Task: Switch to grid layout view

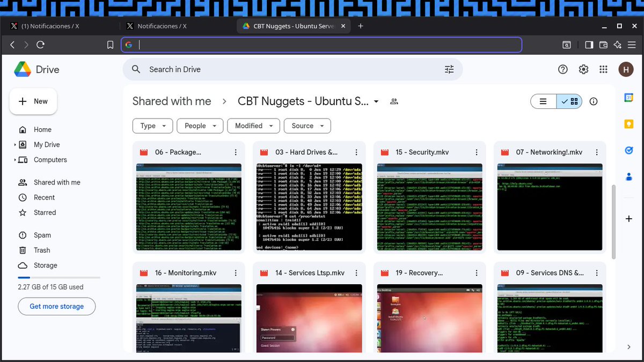Action: [569, 101]
